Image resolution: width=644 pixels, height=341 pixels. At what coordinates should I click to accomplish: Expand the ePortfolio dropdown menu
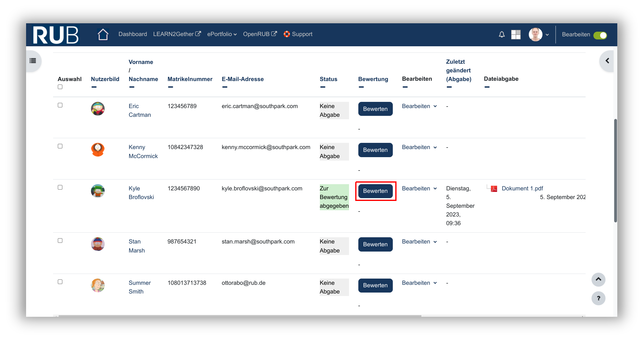coord(222,34)
